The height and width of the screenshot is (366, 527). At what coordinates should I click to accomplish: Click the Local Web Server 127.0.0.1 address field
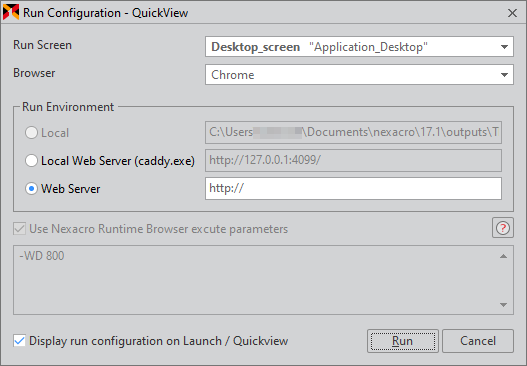pos(354,161)
